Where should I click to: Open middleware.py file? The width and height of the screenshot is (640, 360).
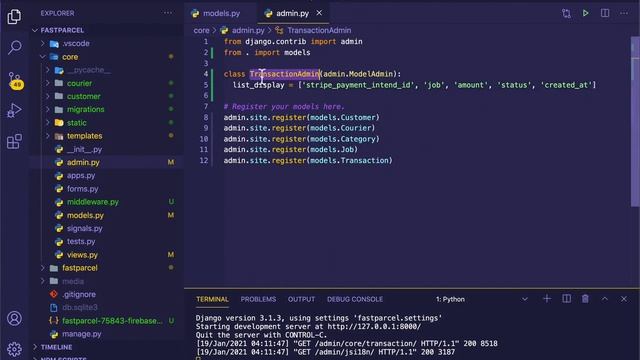click(x=93, y=202)
